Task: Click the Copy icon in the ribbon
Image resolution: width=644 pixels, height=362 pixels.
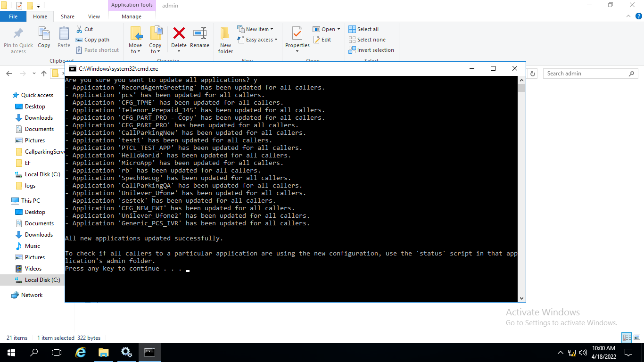Action: (44, 38)
